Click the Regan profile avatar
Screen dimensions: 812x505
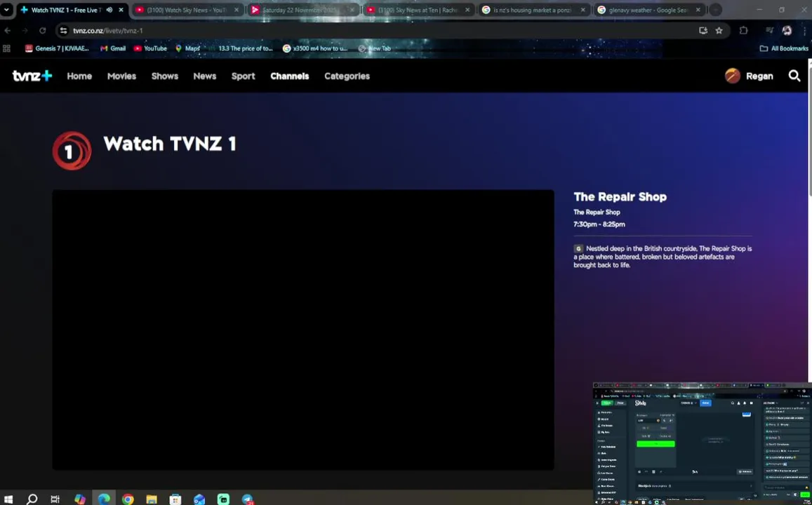tap(732, 76)
